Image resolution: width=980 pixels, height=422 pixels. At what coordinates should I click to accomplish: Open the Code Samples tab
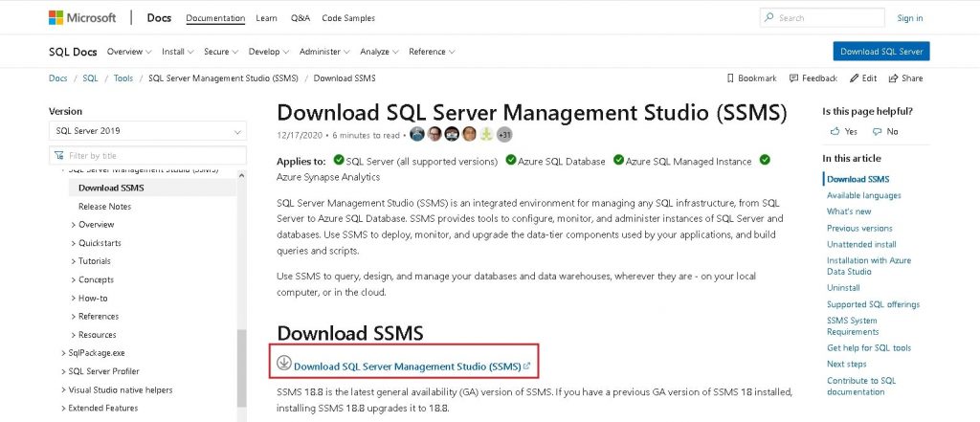[348, 18]
